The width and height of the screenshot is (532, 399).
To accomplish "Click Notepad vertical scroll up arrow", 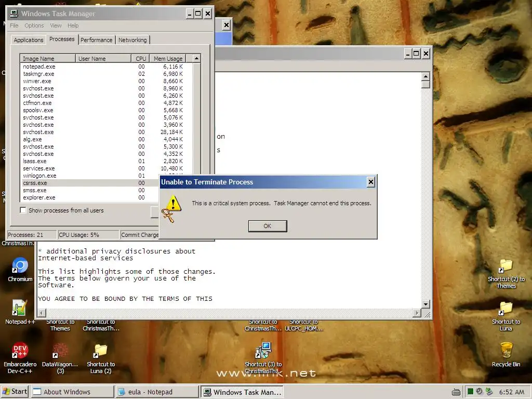I will (x=426, y=76).
